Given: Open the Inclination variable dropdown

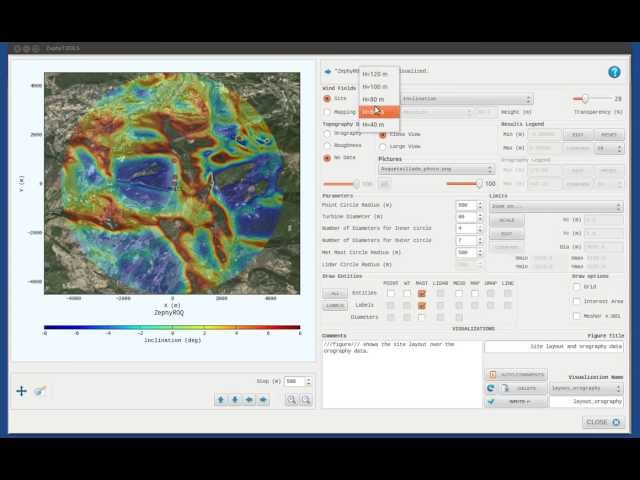Looking at the screenshot, I should pos(467,99).
